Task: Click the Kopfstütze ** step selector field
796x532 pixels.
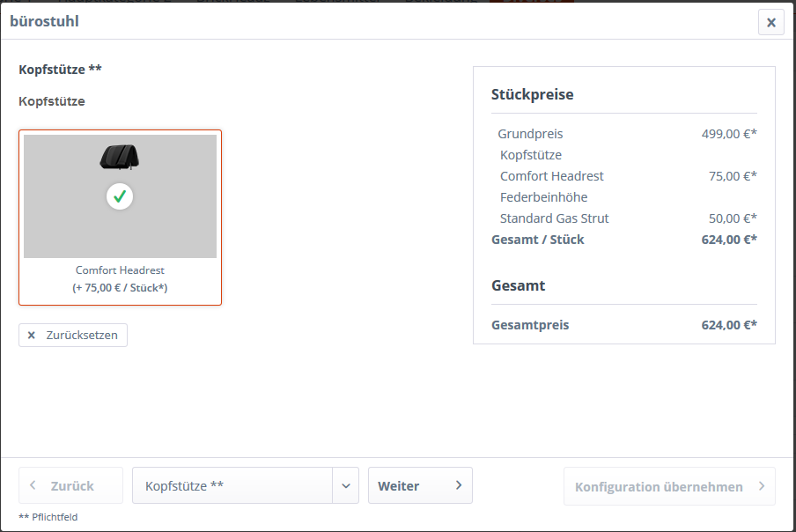Action: [232, 486]
